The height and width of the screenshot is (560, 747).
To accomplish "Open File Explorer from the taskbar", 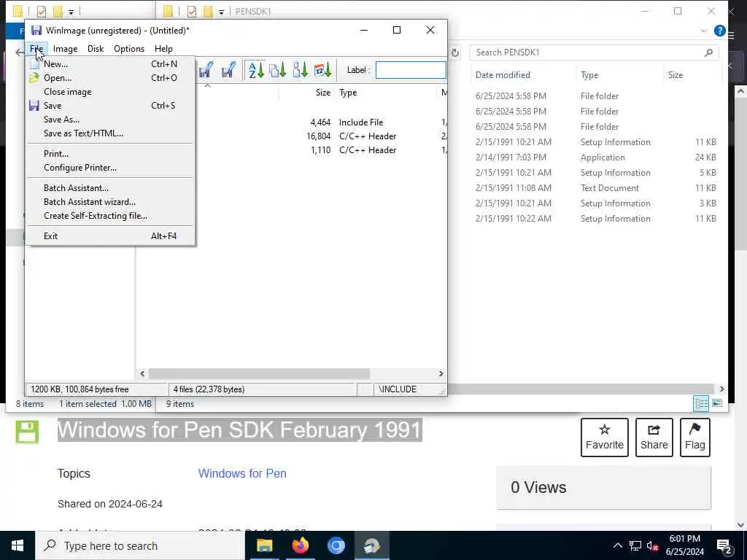I will click(x=264, y=545).
